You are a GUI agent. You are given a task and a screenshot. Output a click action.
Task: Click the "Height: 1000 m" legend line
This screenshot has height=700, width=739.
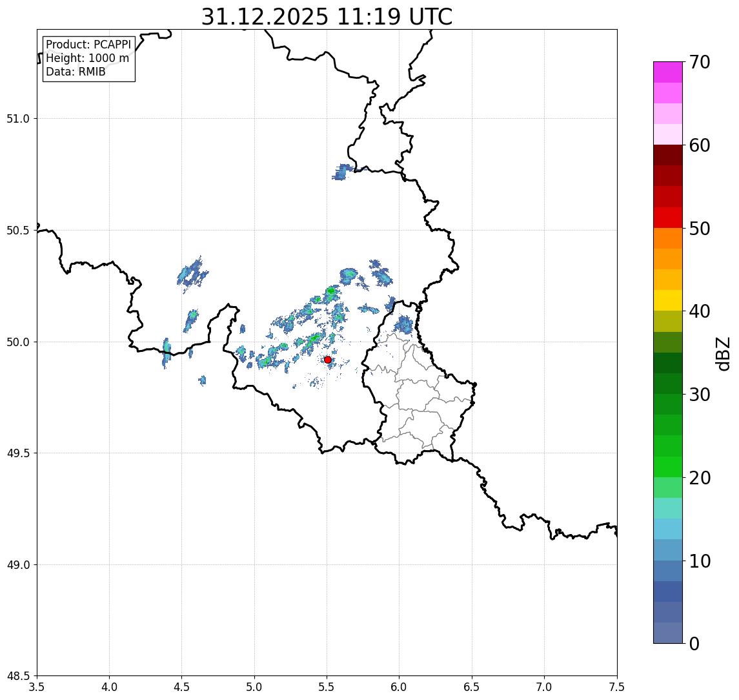click(x=87, y=58)
